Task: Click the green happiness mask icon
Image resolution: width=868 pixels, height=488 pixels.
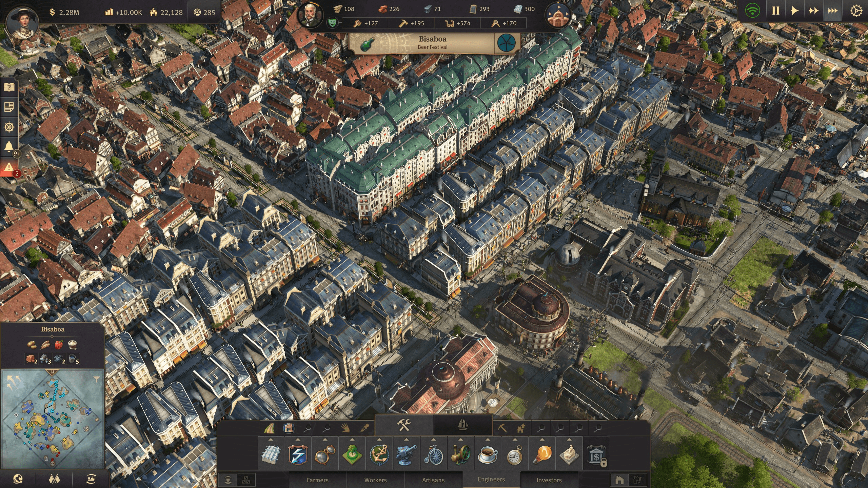Action: [x=332, y=23]
